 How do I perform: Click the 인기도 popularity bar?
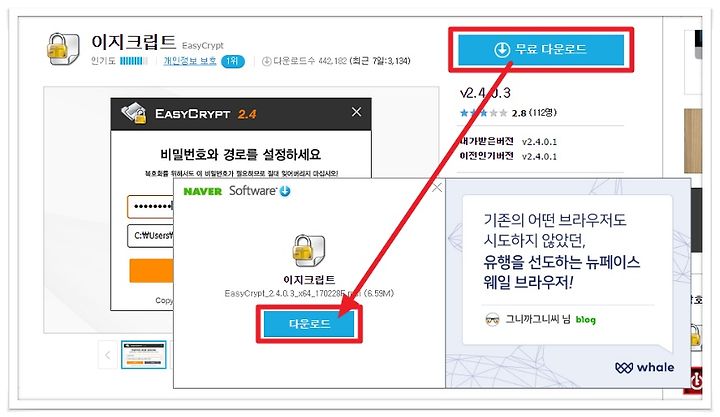[x=134, y=61]
